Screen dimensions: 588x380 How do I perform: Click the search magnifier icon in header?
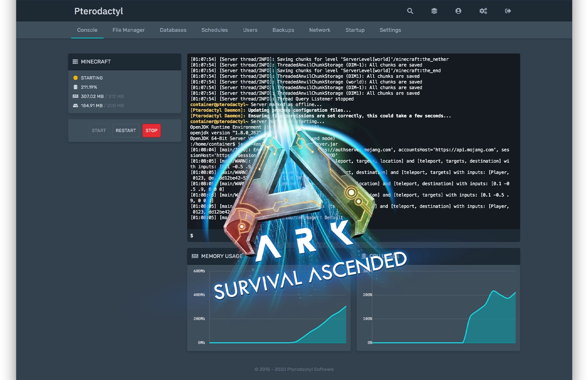tap(410, 11)
